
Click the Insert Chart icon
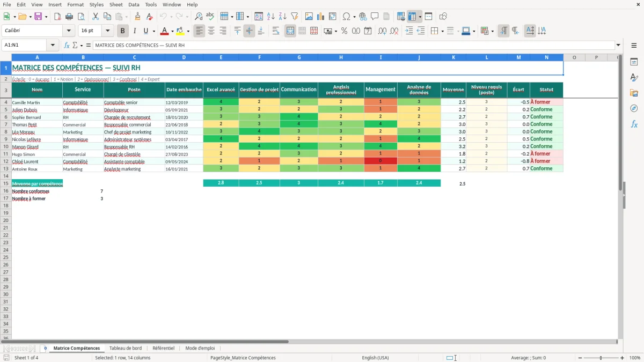321,16
